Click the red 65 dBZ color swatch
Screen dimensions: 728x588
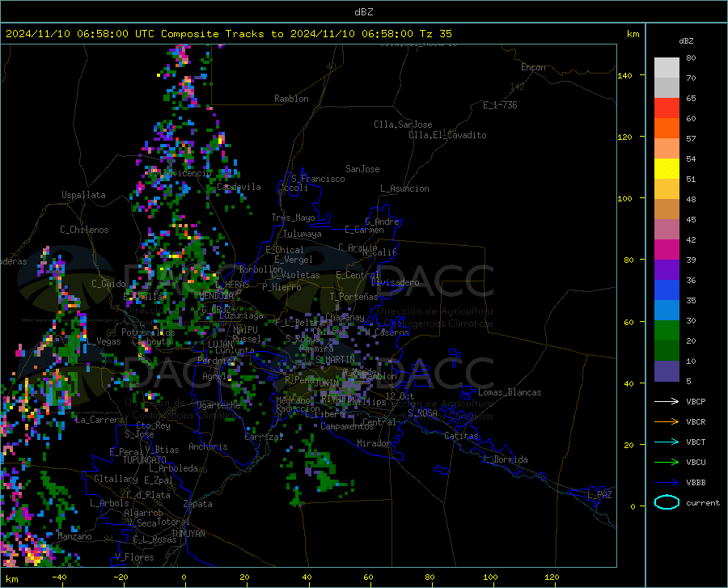click(667, 108)
